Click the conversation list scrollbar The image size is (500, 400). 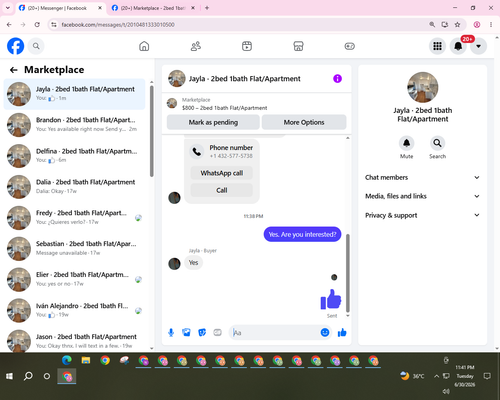(152, 131)
